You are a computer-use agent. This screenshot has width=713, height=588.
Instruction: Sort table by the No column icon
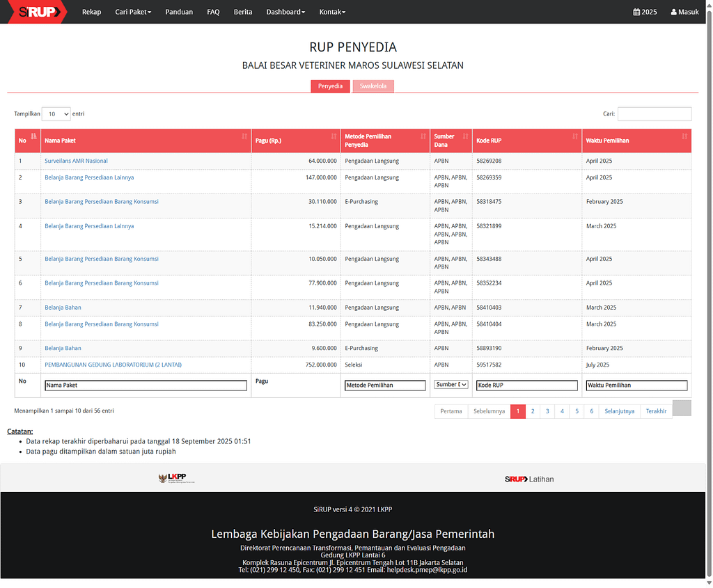point(34,136)
